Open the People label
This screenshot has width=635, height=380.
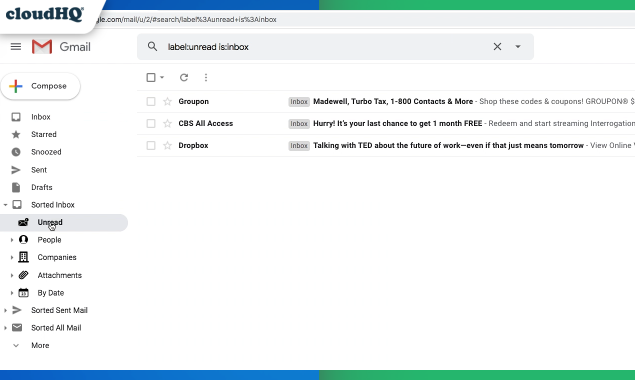(49, 240)
